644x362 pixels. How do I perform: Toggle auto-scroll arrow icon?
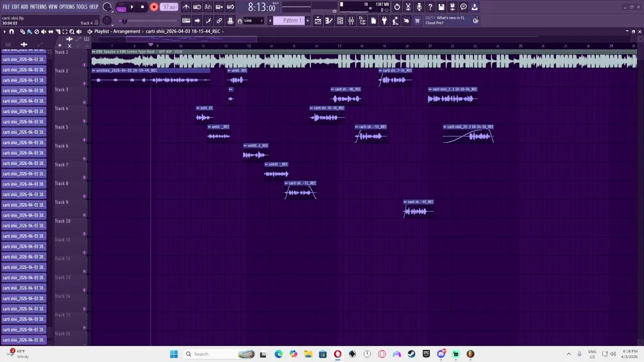click(x=197, y=21)
